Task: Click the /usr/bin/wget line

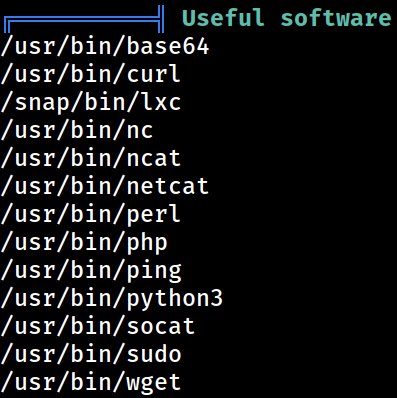Action: pos(91,383)
